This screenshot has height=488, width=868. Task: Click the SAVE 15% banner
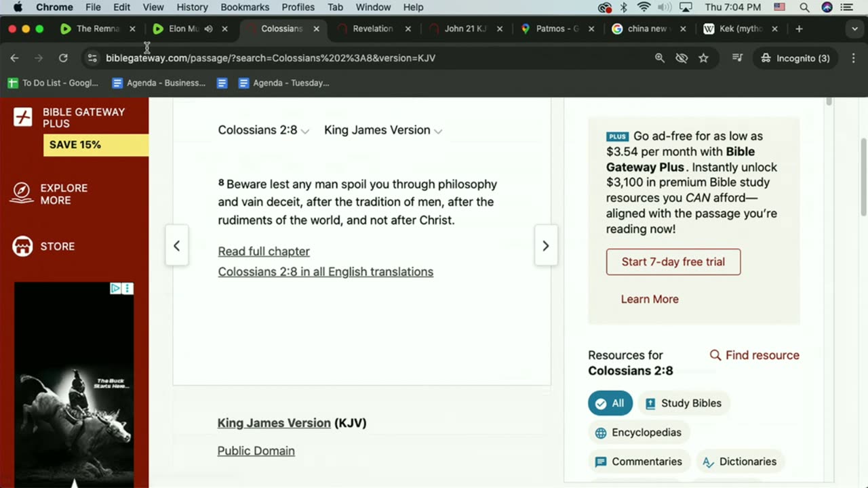96,145
